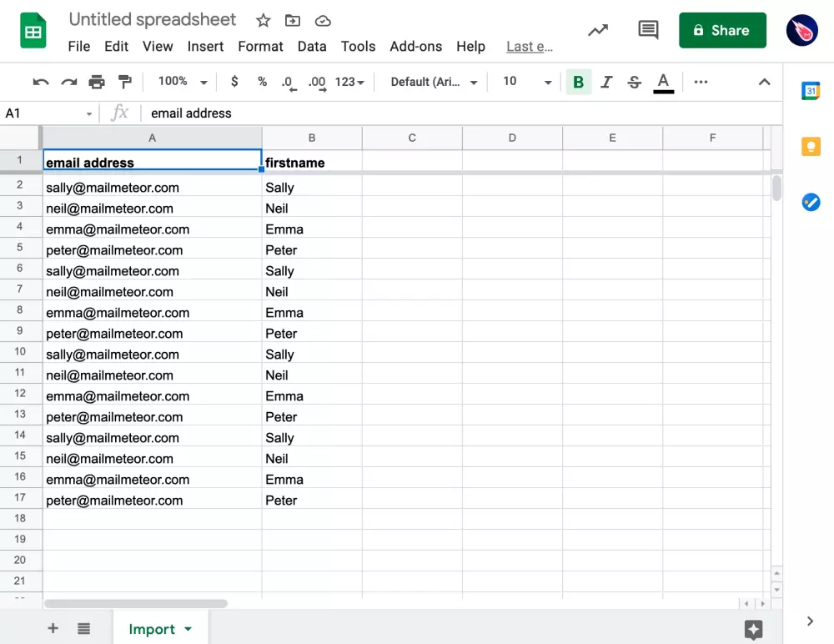Click the redo arrow icon

pyautogui.click(x=69, y=82)
